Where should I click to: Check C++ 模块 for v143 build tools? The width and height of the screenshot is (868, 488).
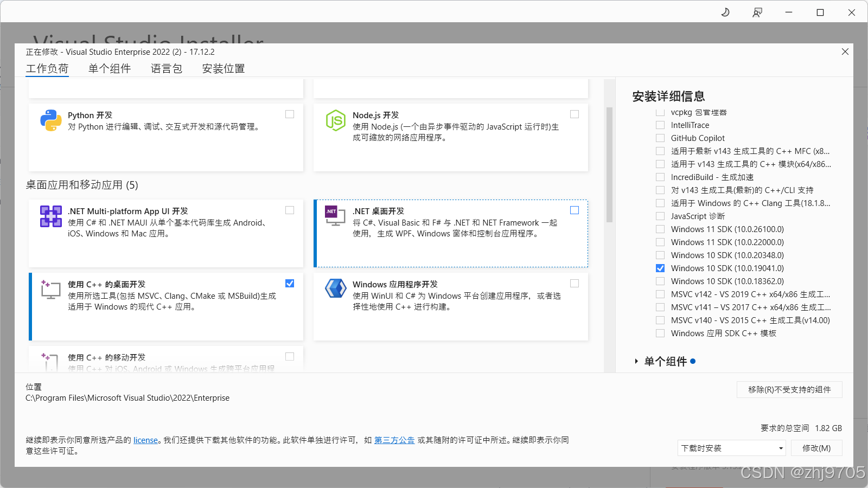pos(660,164)
